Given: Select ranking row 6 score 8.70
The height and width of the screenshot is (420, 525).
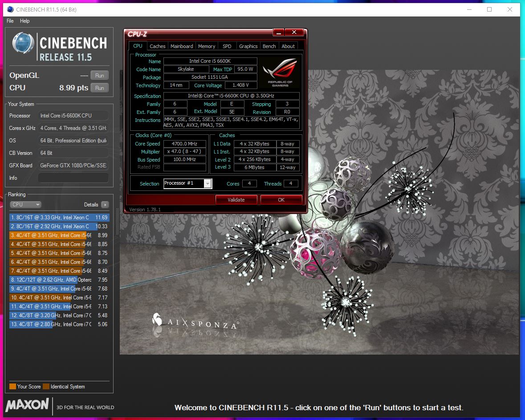Looking at the screenshot, I should click(x=59, y=262).
